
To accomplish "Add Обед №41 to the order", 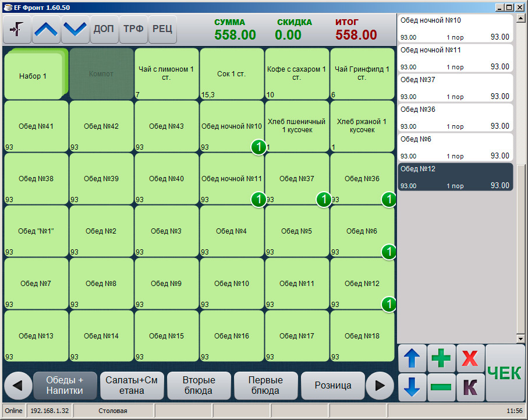I will click(x=36, y=126).
